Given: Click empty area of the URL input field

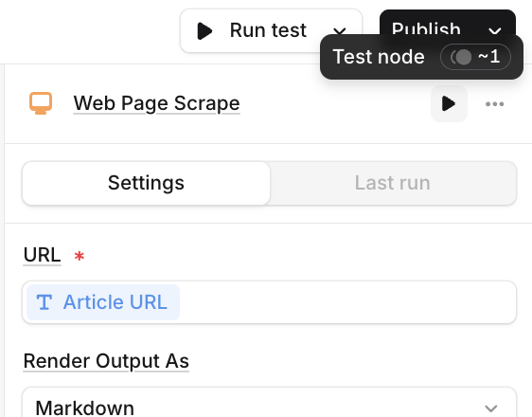Looking at the screenshot, I should point(346,302).
